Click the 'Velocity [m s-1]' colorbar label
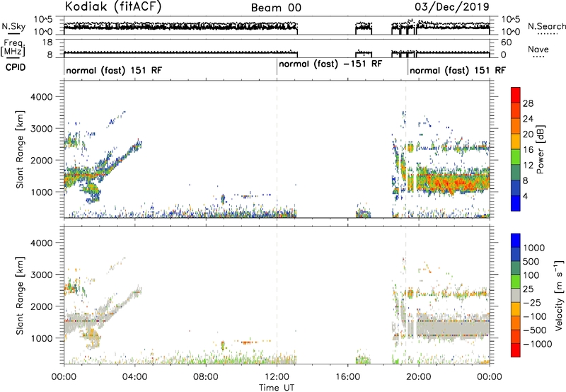566x392 pixels. 559,294
